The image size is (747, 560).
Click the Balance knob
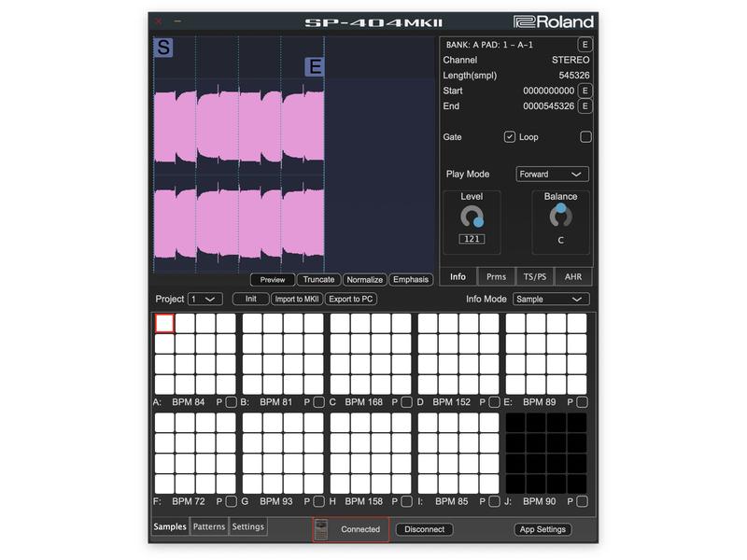[561, 216]
